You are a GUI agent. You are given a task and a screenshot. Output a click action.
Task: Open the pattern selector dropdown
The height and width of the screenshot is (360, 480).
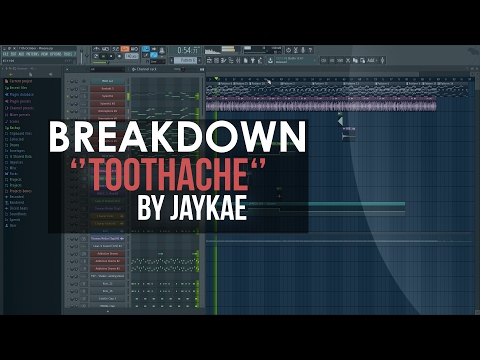click(x=185, y=60)
